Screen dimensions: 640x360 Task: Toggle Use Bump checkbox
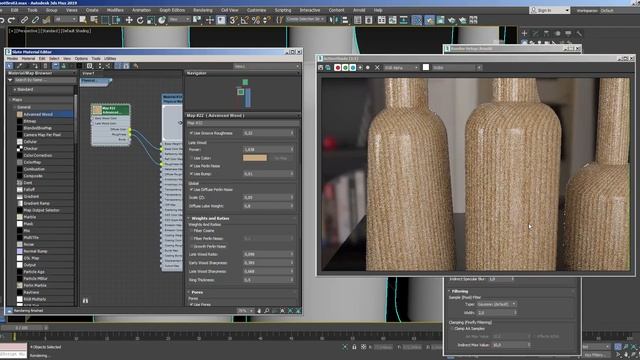191,174
